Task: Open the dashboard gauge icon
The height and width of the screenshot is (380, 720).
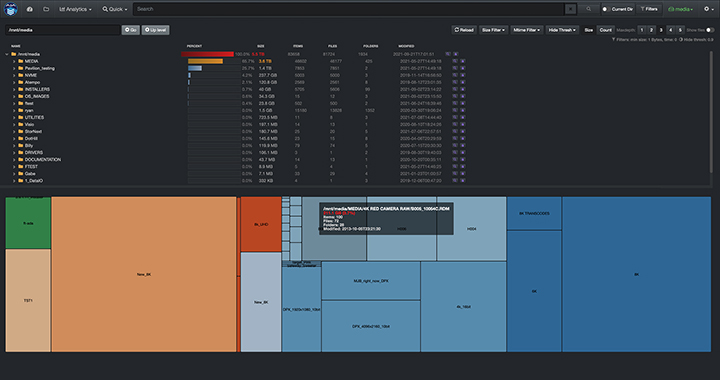Action: pos(30,9)
